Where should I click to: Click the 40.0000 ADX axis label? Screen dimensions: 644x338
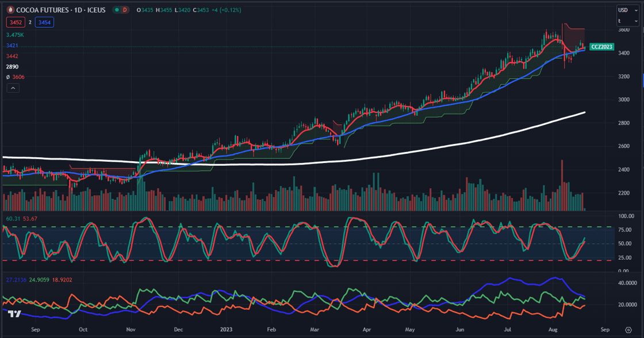tap(627, 283)
